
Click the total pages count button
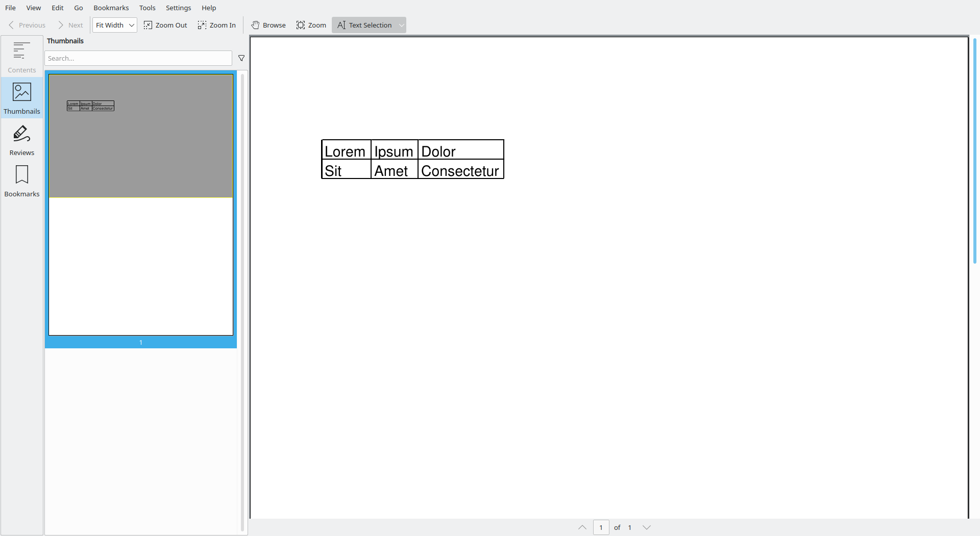[x=630, y=527]
